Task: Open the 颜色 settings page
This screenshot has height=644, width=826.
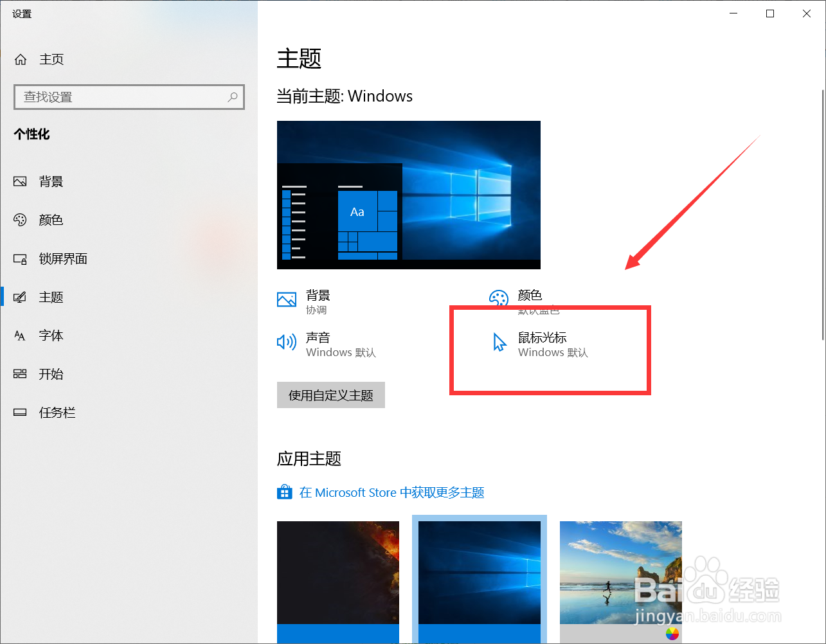Action: tap(51, 220)
